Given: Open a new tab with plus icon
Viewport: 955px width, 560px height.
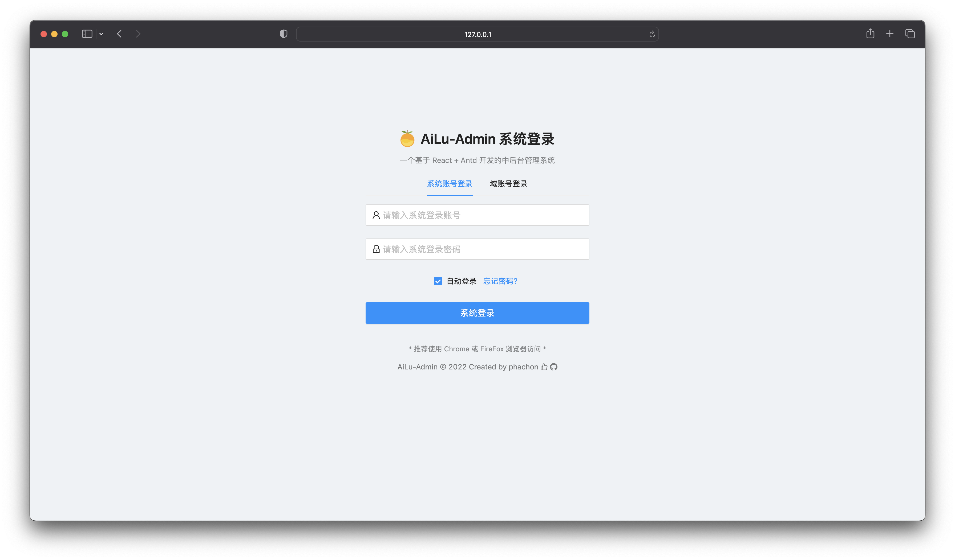Looking at the screenshot, I should click(x=890, y=34).
